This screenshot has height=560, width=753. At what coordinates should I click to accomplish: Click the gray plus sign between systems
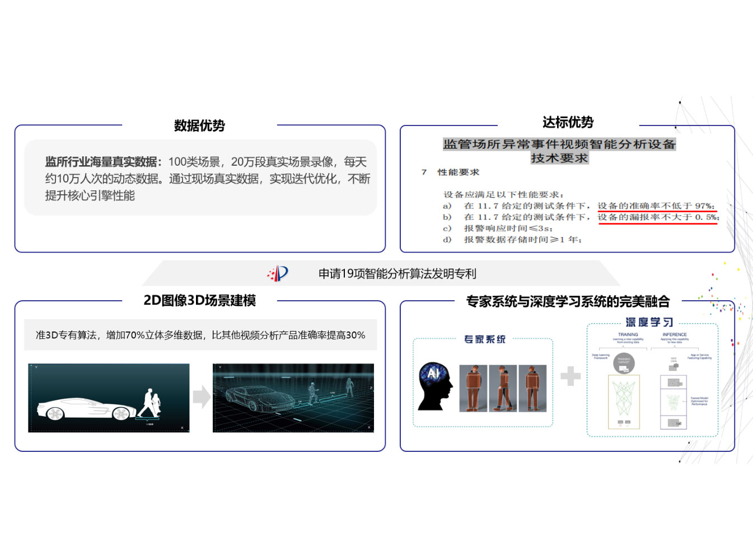click(x=570, y=376)
